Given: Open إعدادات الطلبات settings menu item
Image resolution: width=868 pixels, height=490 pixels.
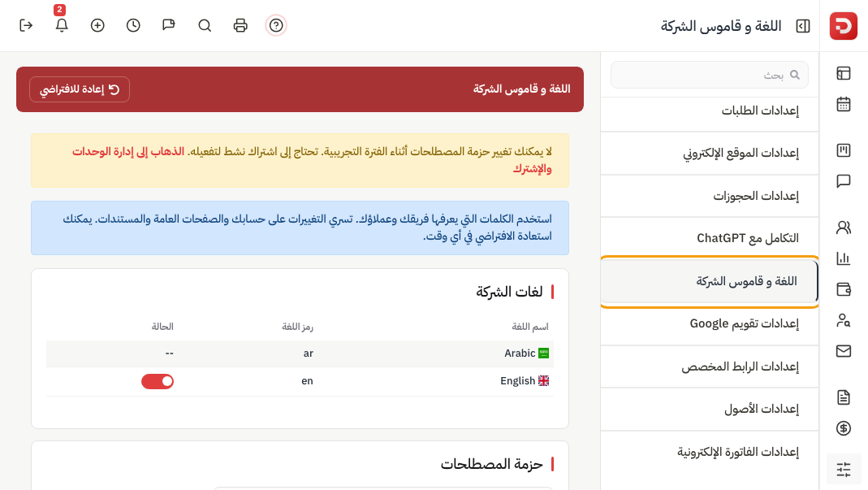Looking at the screenshot, I should pos(709,111).
